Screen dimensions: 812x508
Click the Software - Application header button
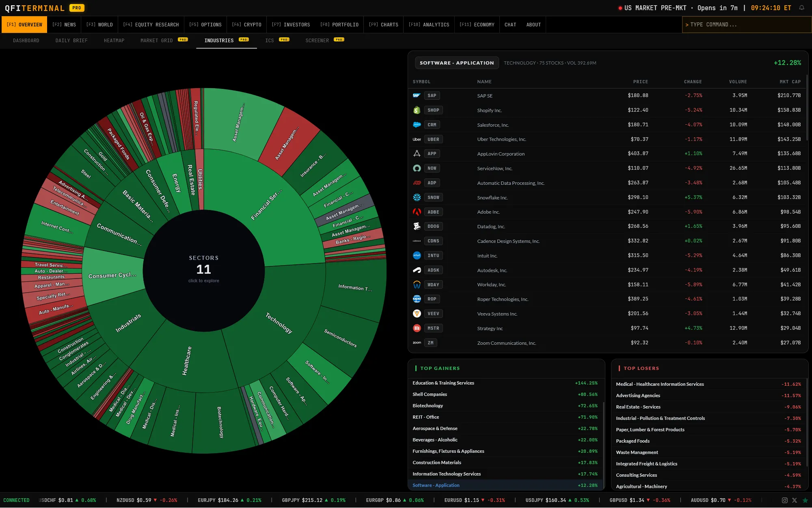pyautogui.click(x=457, y=63)
